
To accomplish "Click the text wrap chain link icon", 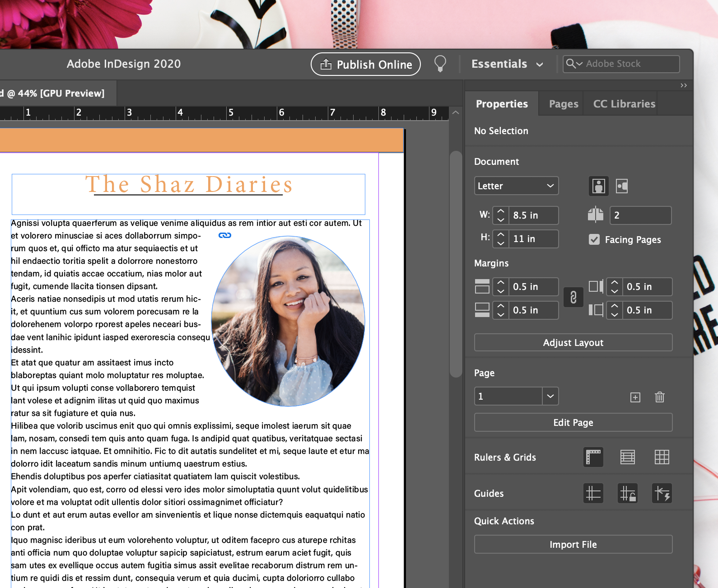I will [225, 235].
